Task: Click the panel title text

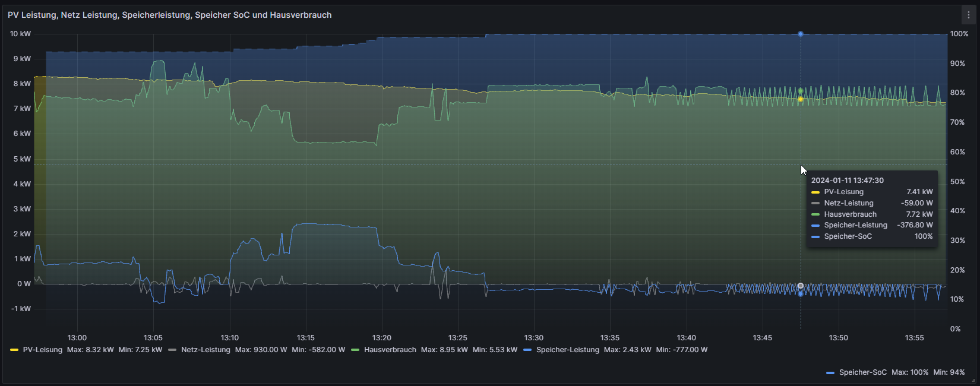Action: (x=169, y=15)
